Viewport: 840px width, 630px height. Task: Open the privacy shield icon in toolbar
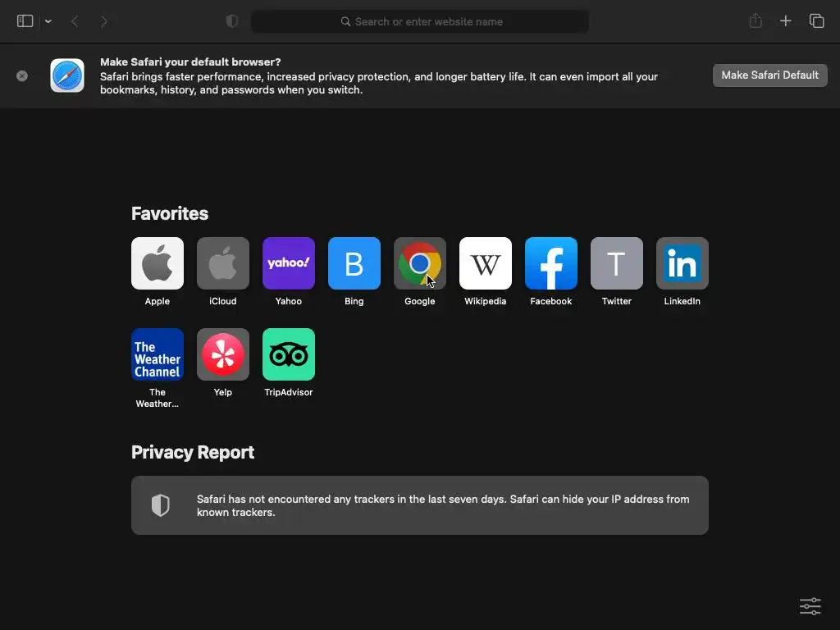pos(232,21)
